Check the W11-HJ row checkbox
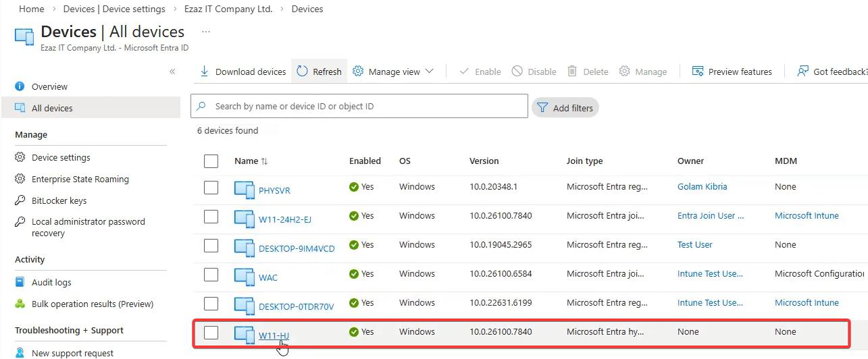The image size is (868, 359). (211, 332)
